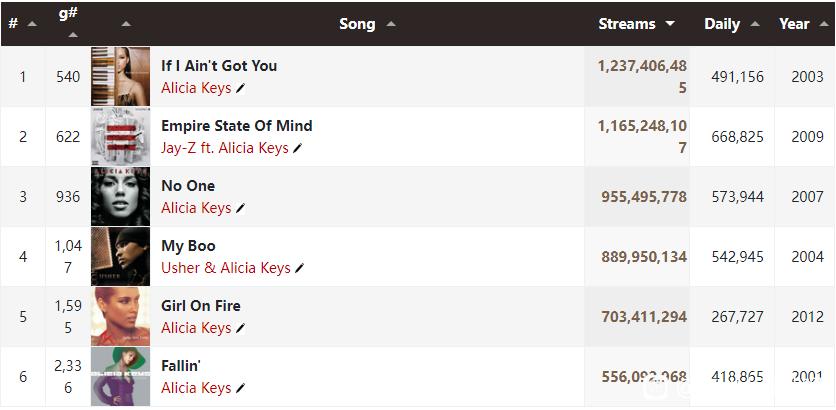Sort the table by the Year column arrow
836x410 pixels.
[x=822, y=24]
